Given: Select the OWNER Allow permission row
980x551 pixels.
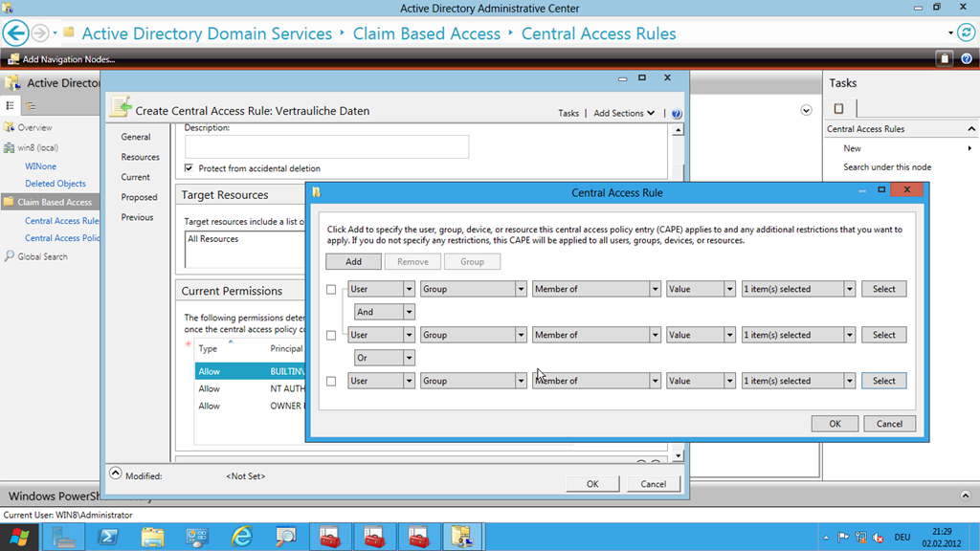Looking at the screenshot, I should [x=250, y=406].
